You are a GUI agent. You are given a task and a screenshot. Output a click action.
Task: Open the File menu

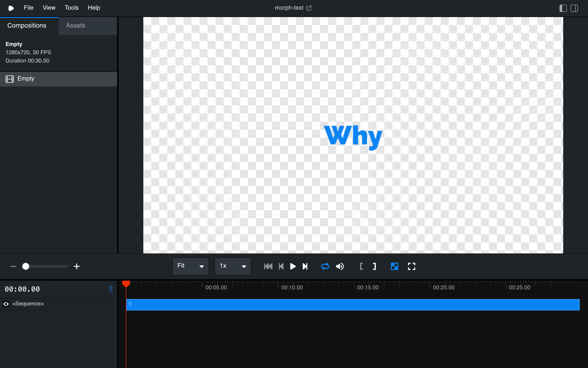coord(28,8)
